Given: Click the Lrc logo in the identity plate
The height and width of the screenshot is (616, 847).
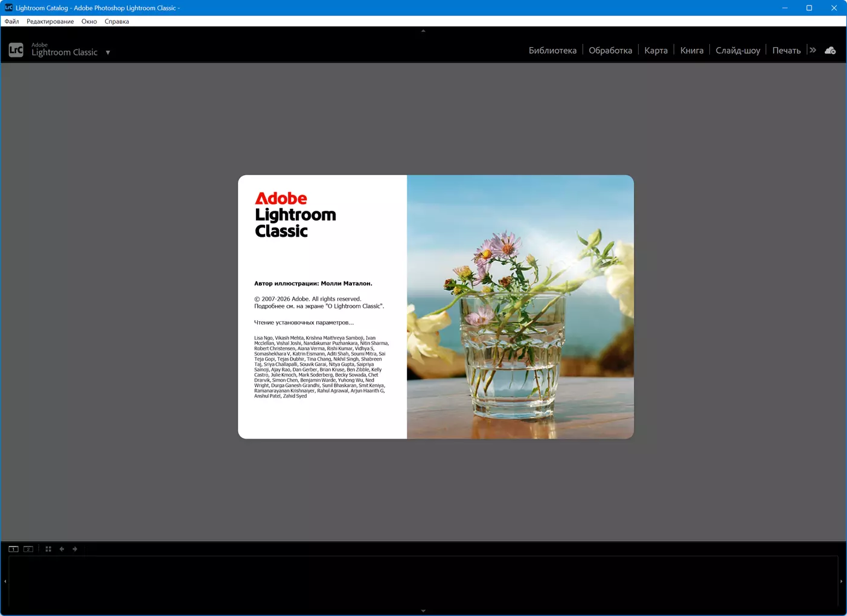Looking at the screenshot, I should point(16,50).
